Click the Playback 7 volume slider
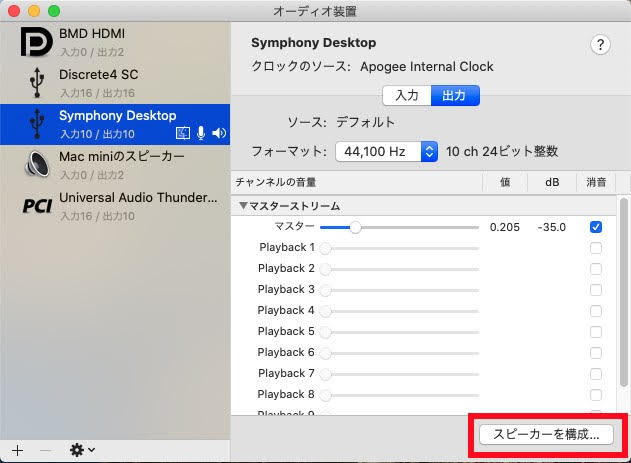Image resolution: width=631 pixels, height=463 pixels. (399, 374)
